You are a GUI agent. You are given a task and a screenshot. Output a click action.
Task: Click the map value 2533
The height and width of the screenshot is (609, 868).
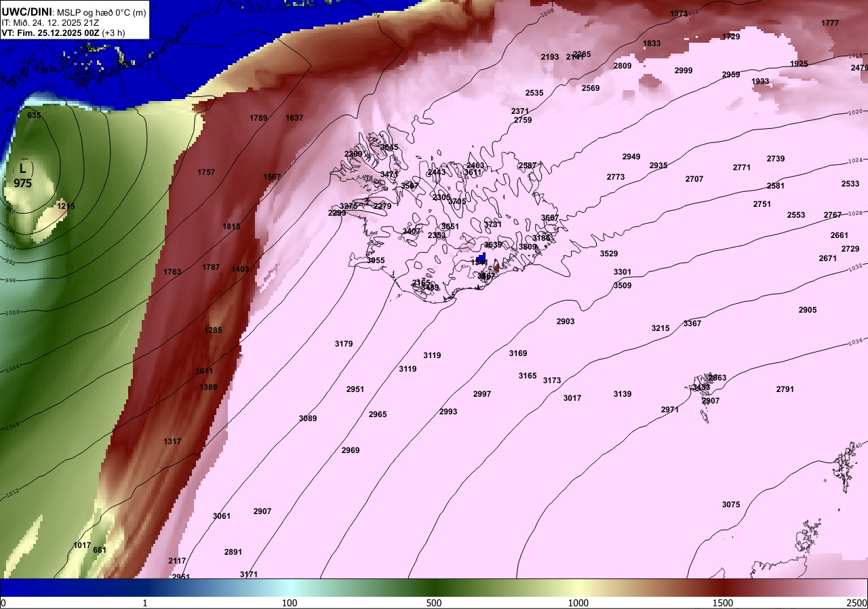pos(850,184)
